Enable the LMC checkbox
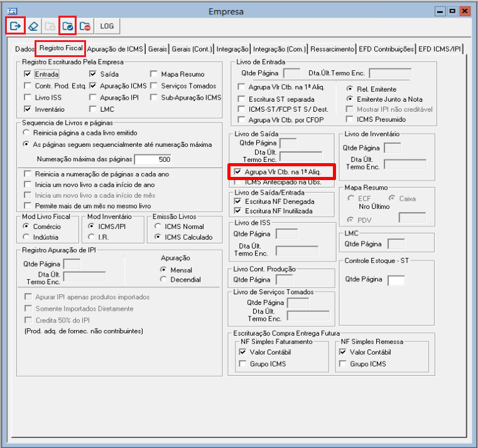Image resolution: width=478 pixels, height=448 pixels. (x=93, y=109)
